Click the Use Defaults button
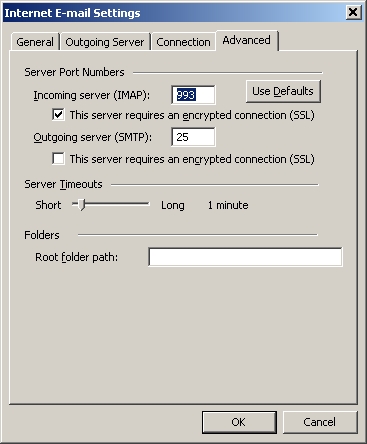This screenshot has width=367, height=444. click(x=283, y=91)
